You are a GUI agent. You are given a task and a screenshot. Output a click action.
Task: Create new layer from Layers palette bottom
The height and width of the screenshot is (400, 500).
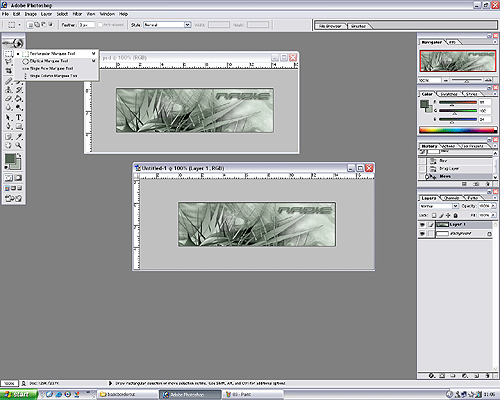[476, 376]
